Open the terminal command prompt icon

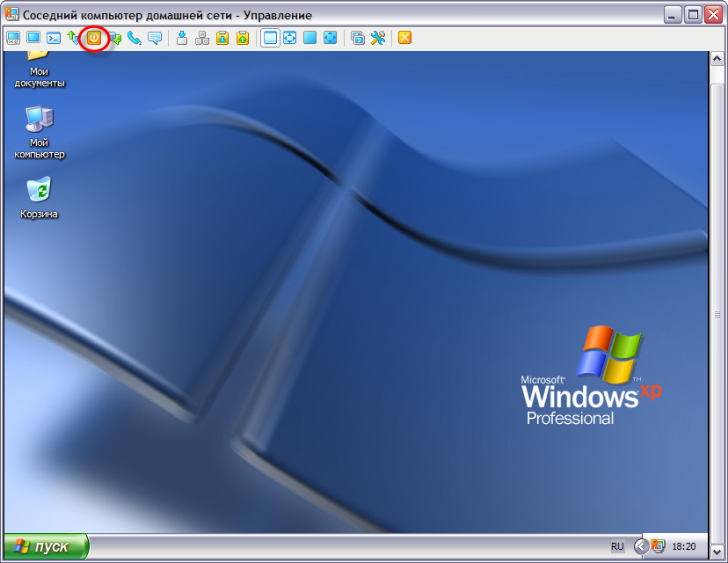pyautogui.click(x=54, y=38)
